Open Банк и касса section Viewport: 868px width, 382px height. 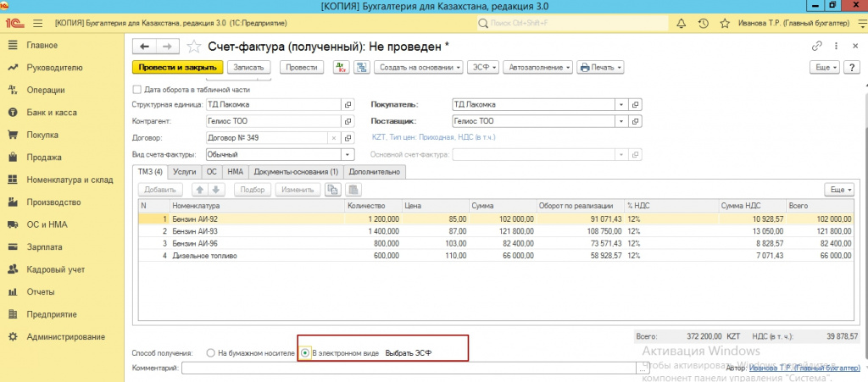pyautogui.click(x=52, y=112)
